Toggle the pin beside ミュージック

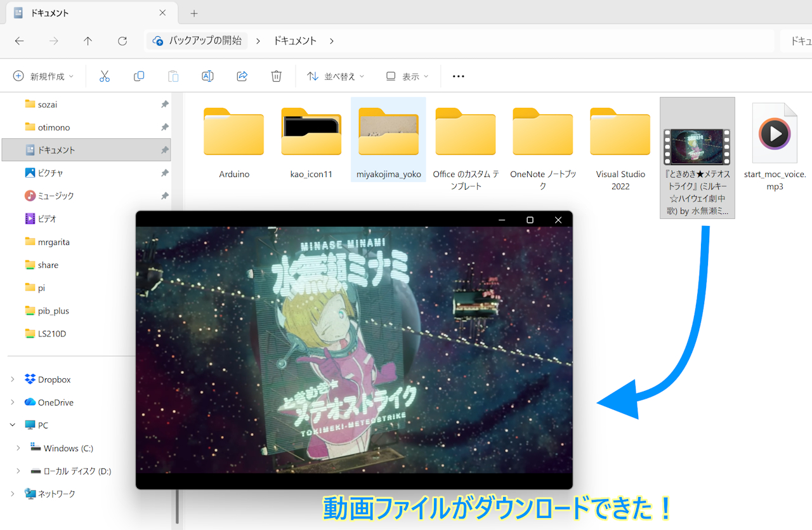164,195
